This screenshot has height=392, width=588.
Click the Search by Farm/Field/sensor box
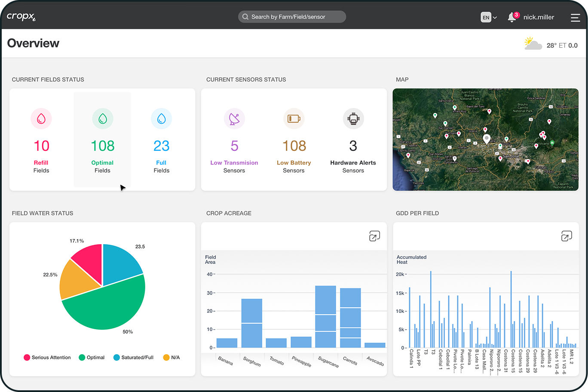tap(292, 17)
